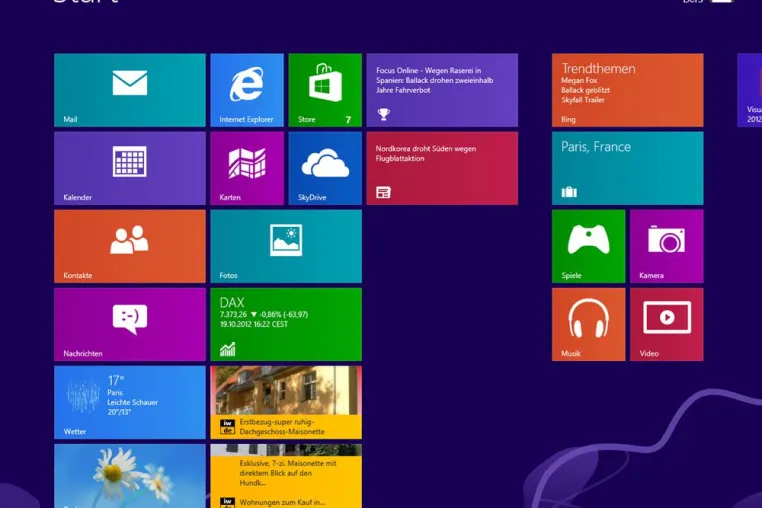Open the Paris, France travel tile

(627, 168)
